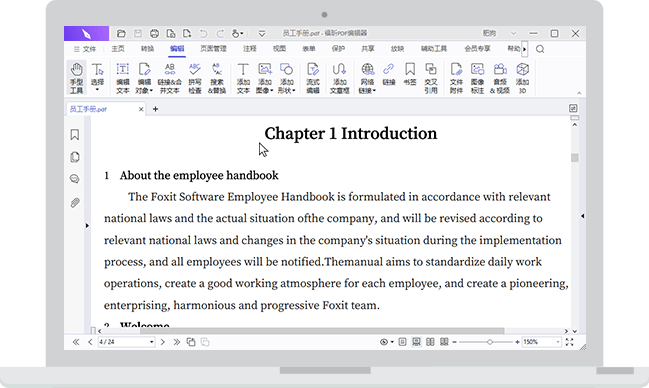Image resolution: width=649 pixels, height=388 pixels.
Task: Click Image Annotation (图像标注)
Action: pyautogui.click(x=477, y=78)
